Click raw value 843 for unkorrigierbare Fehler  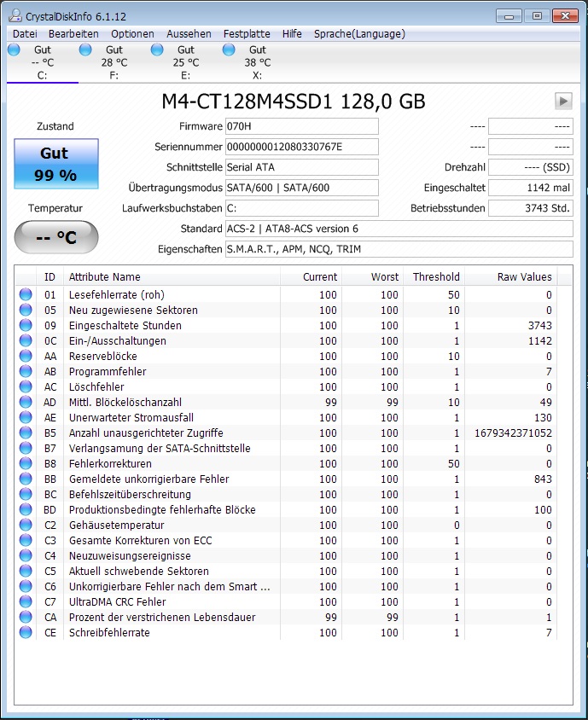[x=543, y=479]
